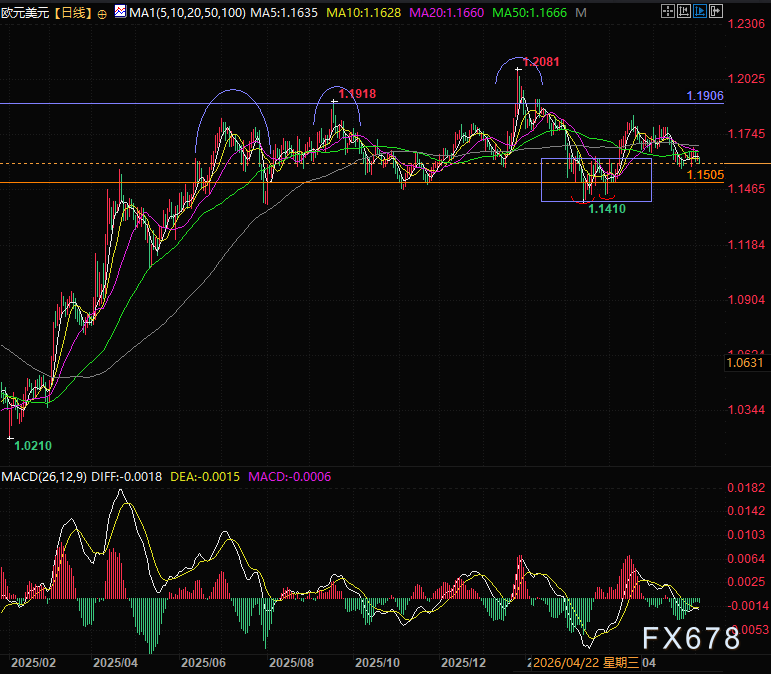
Task: Click the circled plus icon beside 日线
Action: (102, 14)
